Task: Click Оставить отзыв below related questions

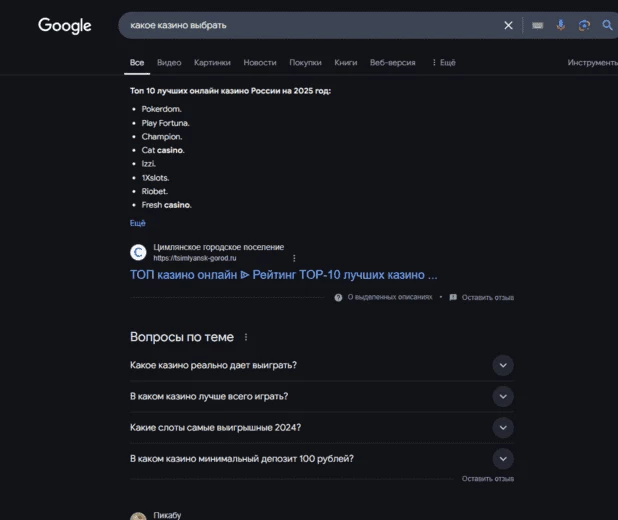Action: click(x=488, y=479)
